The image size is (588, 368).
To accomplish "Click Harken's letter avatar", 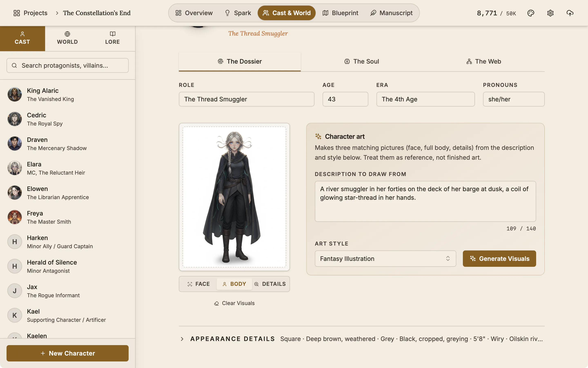I will pos(14,242).
